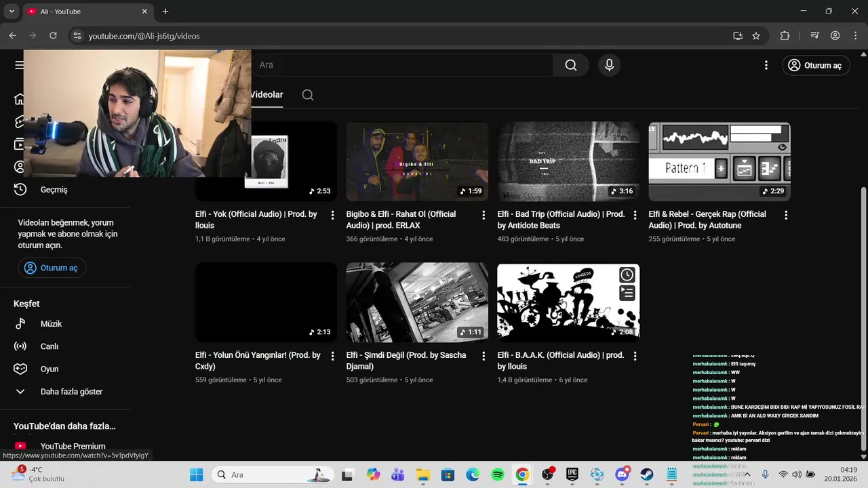Viewport: 868px width, 488px height.
Task: Open the volume control in system tray
Action: tap(797, 475)
